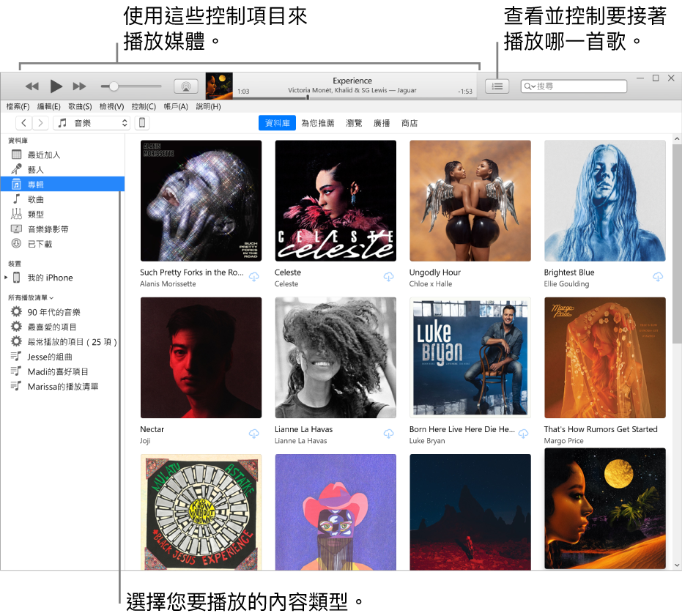Click the Chloe x Halle artist name
The height and width of the screenshot is (616, 682).
point(431,284)
